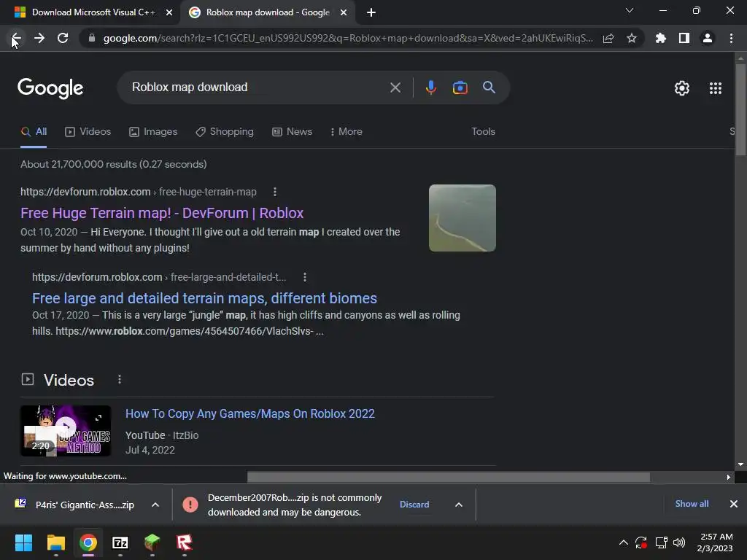View site information lock icon
This screenshot has height=560, width=747.
pyautogui.click(x=92, y=38)
